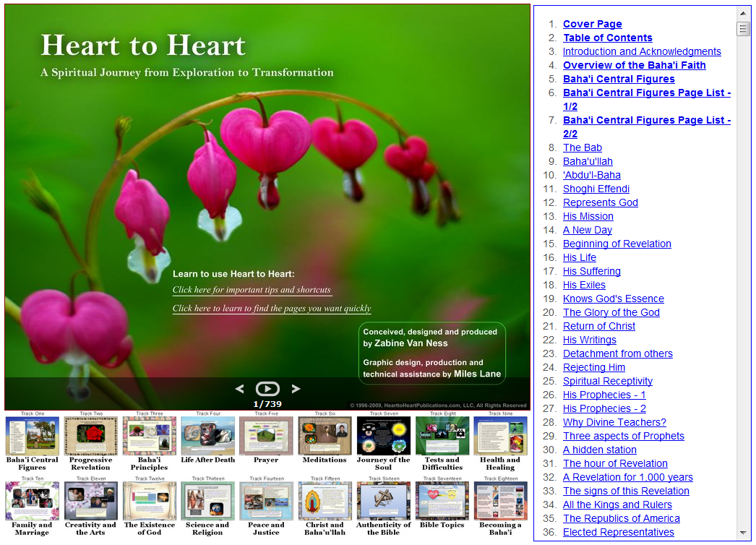Viewport: 756px width, 545px height.
Task: Jump to Overview of the Baha'i Faith
Action: (x=634, y=65)
